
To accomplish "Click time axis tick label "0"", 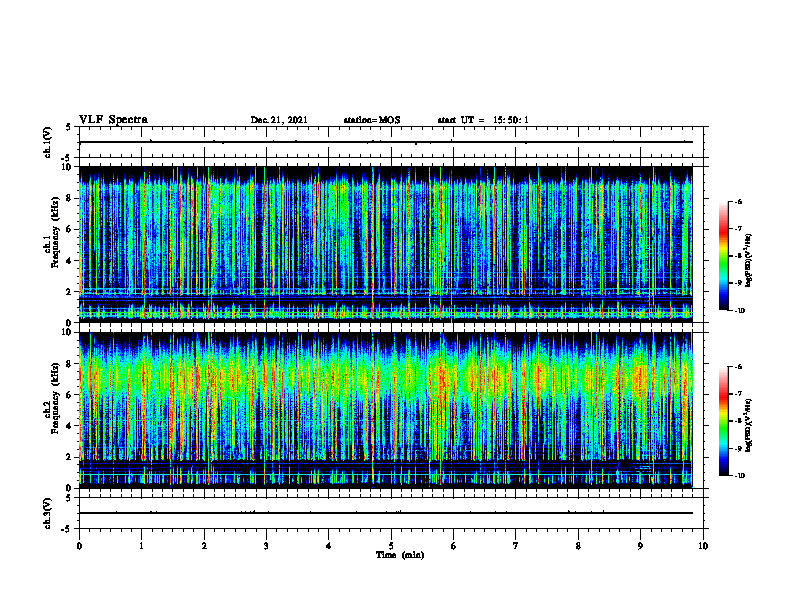I will pos(79,546).
